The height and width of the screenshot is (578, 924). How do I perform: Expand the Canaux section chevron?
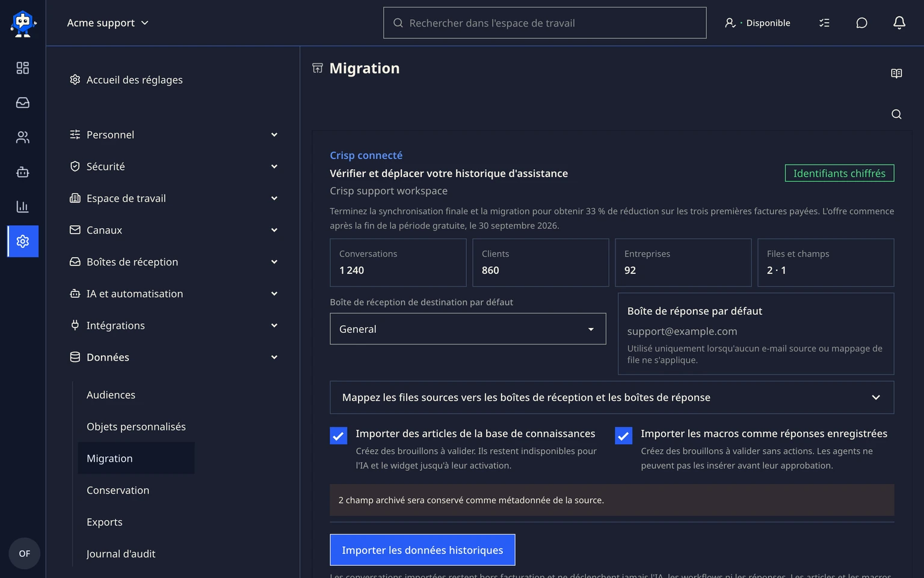[x=274, y=230]
